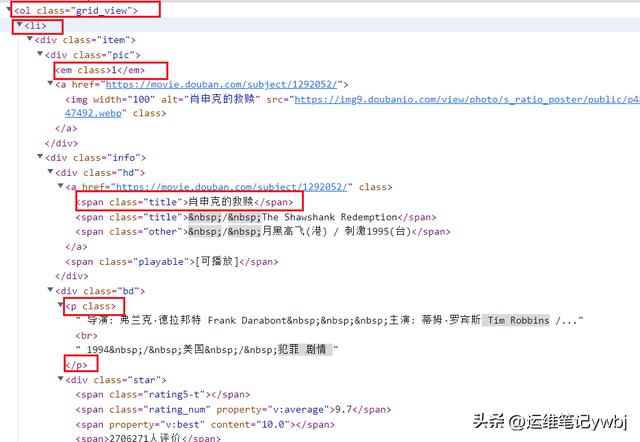Select the em class 1 element row
640x442 pixels.
[100, 70]
